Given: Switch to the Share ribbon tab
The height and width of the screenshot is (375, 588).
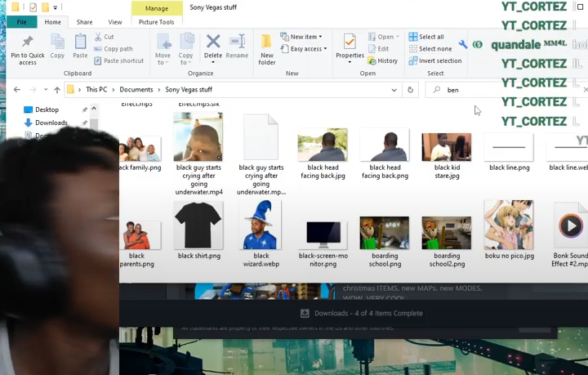Looking at the screenshot, I should point(84,22).
